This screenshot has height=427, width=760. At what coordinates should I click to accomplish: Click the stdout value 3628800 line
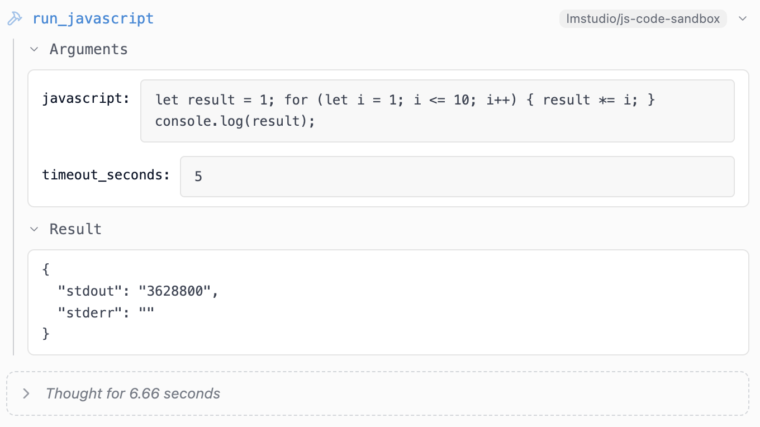pyautogui.click(x=138, y=291)
